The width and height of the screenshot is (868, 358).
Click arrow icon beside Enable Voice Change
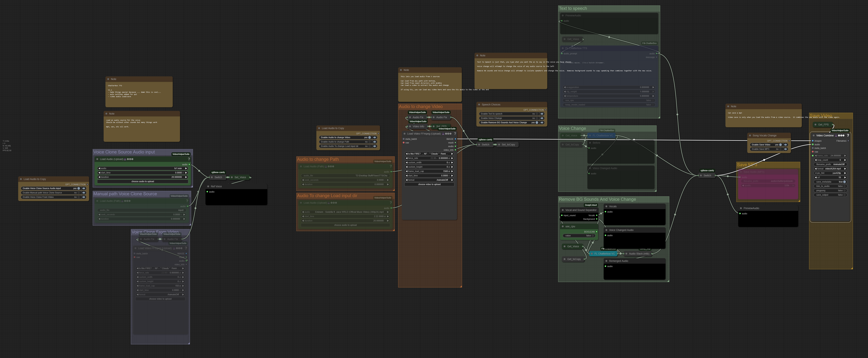click(x=542, y=118)
